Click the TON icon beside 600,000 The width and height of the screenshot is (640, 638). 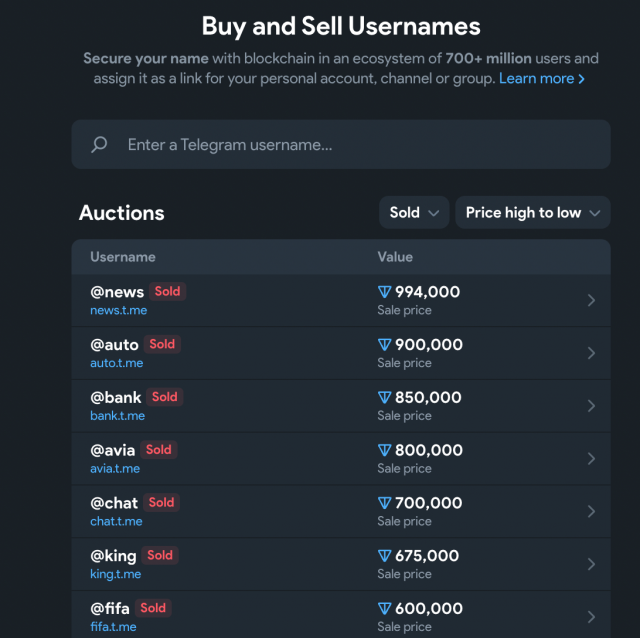(x=384, y=609)
